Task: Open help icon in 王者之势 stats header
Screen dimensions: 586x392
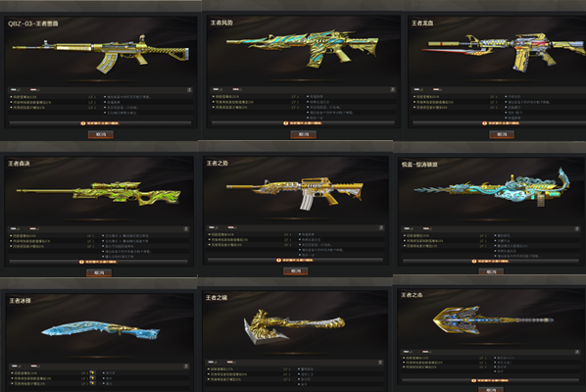Action: coord(381,227)
